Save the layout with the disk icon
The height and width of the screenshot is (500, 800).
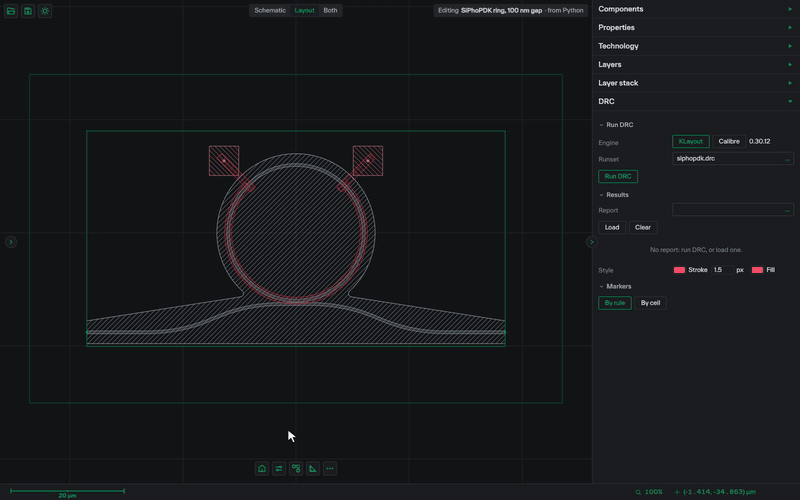click(x=28, y=11)
